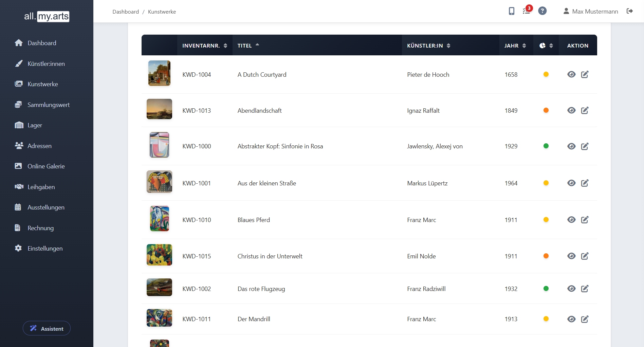Image resolution: width=644 pixels, height=347 pixels.
Task: Sort table by Künstler:in column
Action: (450, 45)
